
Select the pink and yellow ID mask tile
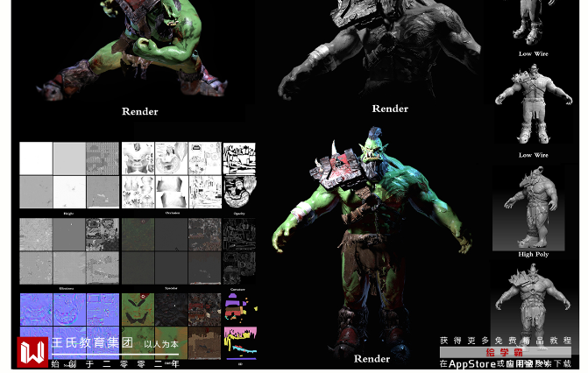(x=241, y=343)
